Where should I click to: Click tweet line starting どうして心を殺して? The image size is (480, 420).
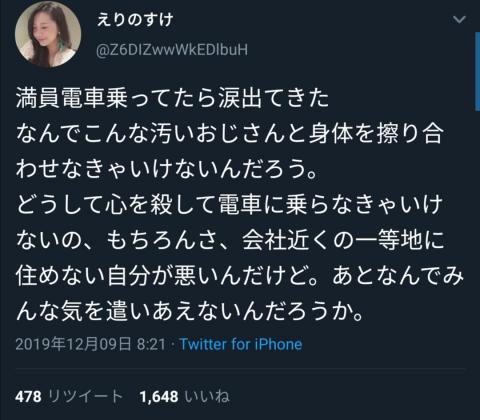[230, 205]
